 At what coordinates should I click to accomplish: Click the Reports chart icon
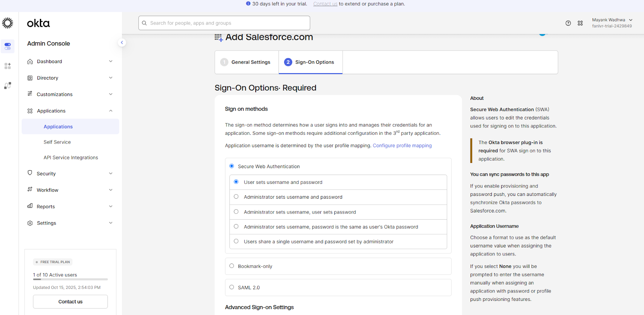pos(30,206)
